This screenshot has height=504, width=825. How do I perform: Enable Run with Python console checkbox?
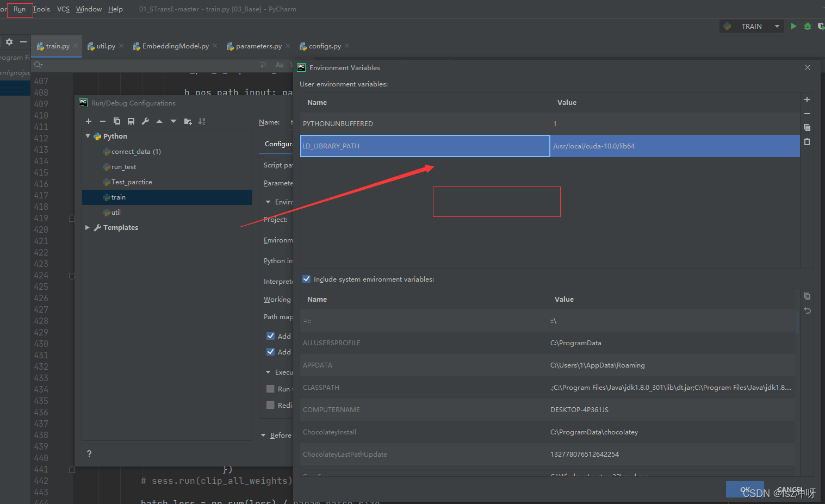270,389
